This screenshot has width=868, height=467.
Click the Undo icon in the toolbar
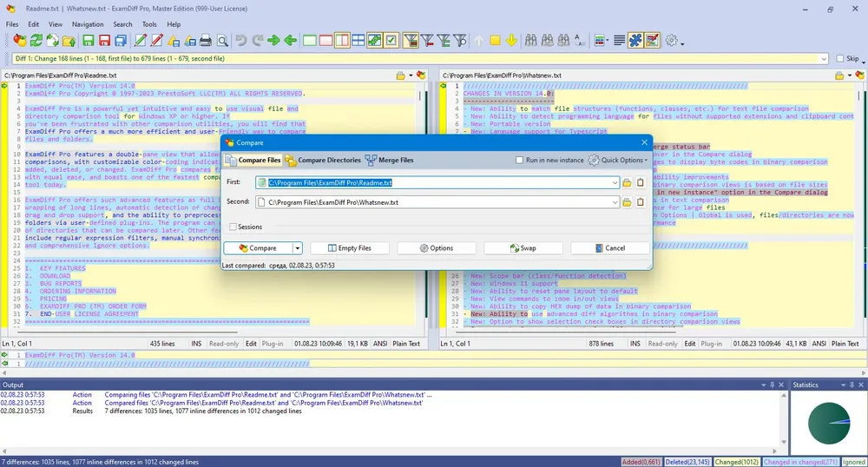click(240, 41)
